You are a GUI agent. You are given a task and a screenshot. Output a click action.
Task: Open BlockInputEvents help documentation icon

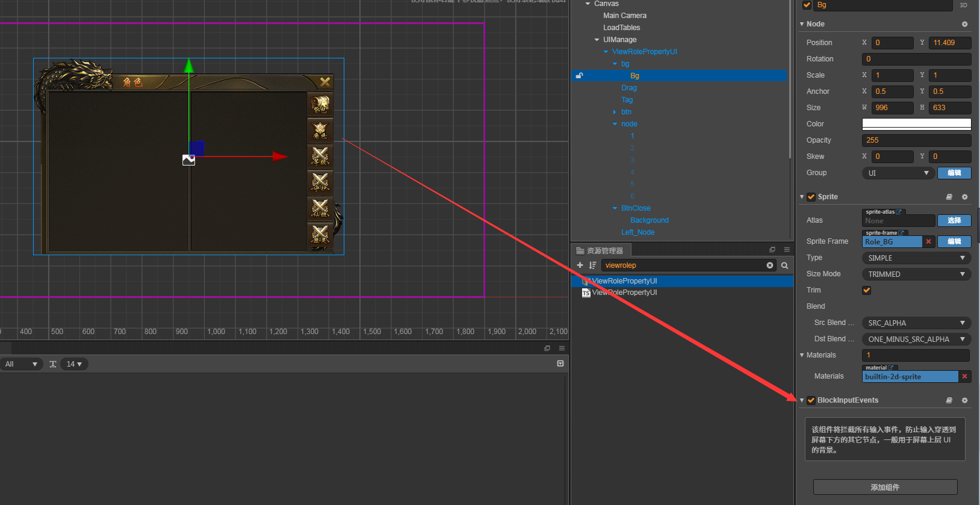(x=949, y=400)
